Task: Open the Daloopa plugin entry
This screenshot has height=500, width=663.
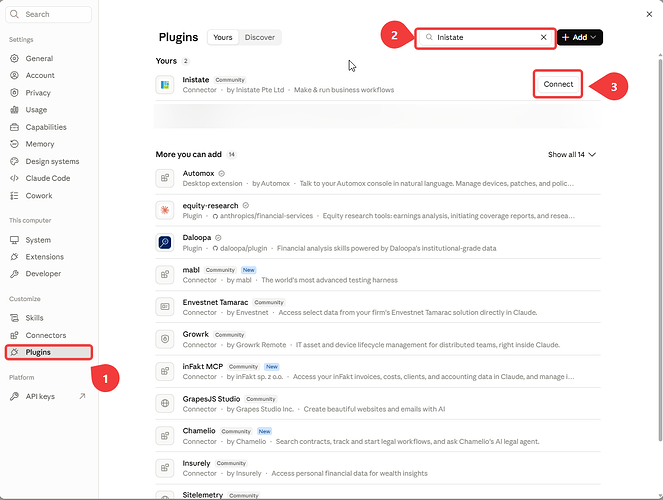Action: pyautogui.click(x=378, y=242)
